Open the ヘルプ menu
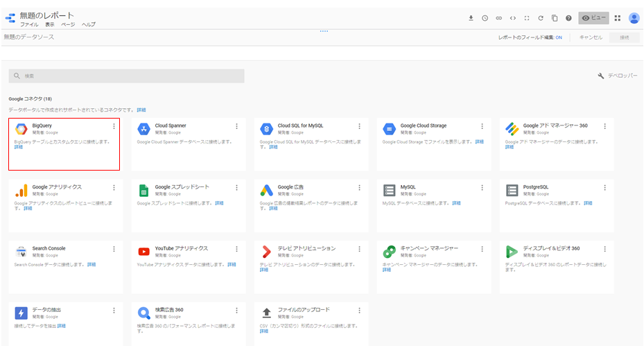The image size is (644, 346). [x=88, y=25]
